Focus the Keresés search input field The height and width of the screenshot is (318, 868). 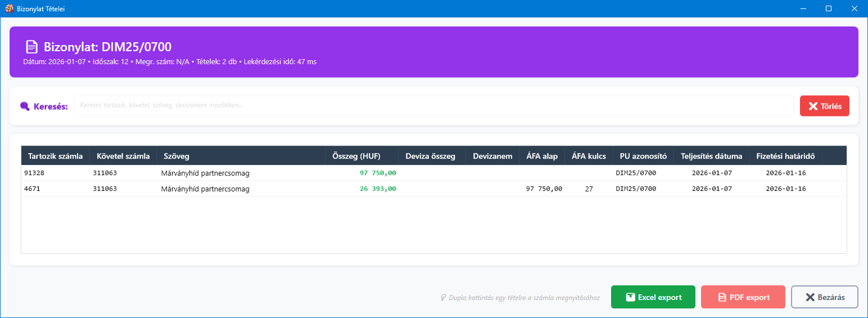point(433,106)
